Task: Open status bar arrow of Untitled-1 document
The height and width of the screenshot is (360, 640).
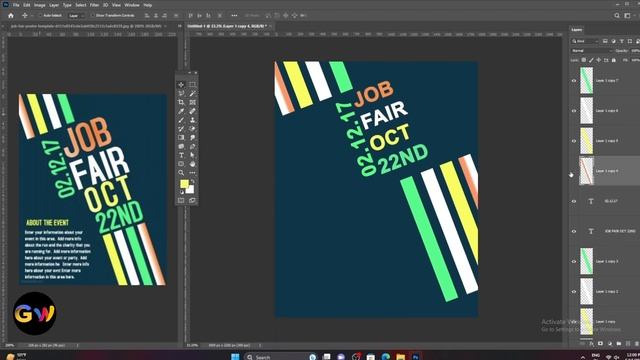Action: [x=260, y=345]
